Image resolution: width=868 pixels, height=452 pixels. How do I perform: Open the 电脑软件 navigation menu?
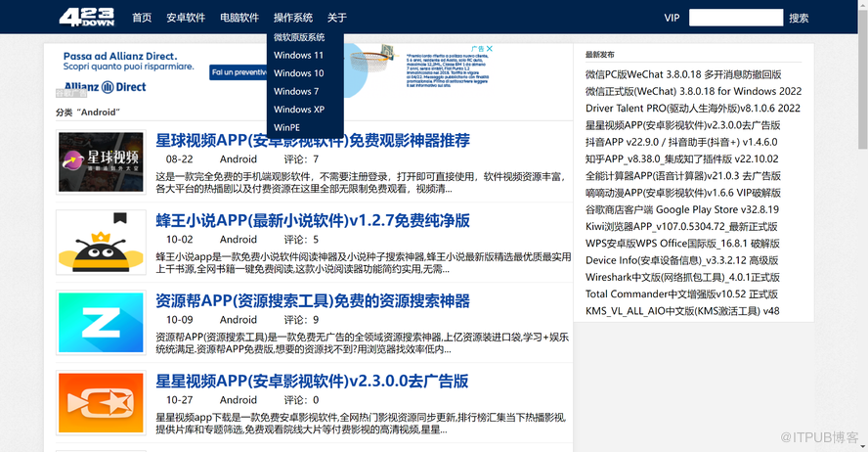[239, 18]
